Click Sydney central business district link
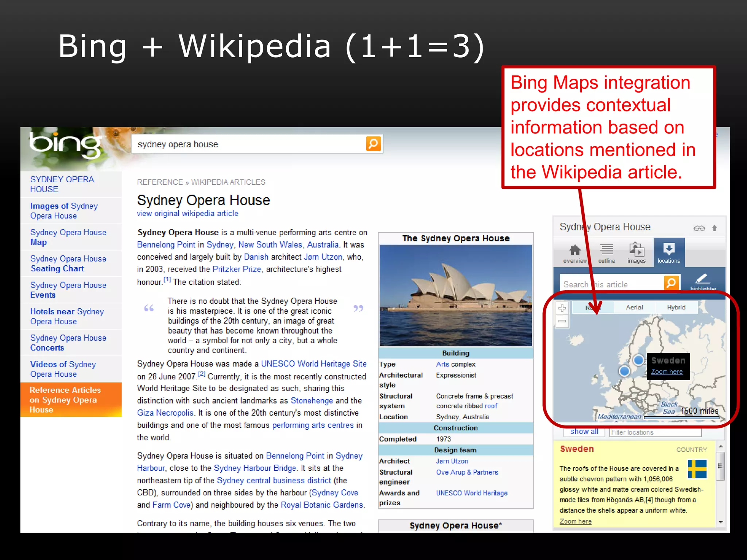Image resolution: width=747 pixels, height=560 pixels. click(274, 481)
